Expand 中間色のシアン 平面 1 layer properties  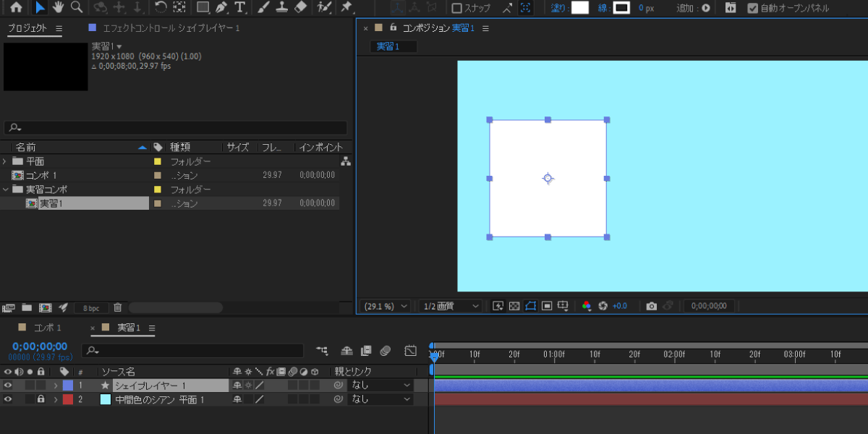[x=56, y=399]
